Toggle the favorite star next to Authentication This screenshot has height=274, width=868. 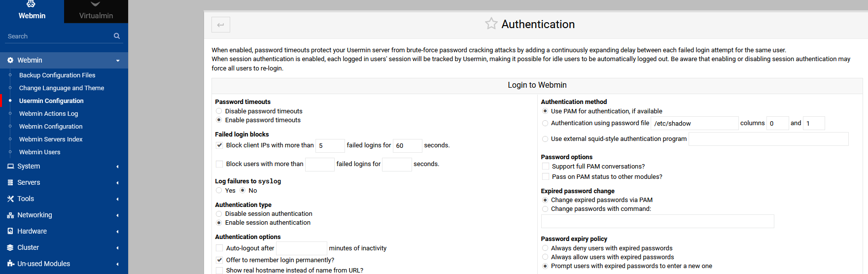coord(491,24)
